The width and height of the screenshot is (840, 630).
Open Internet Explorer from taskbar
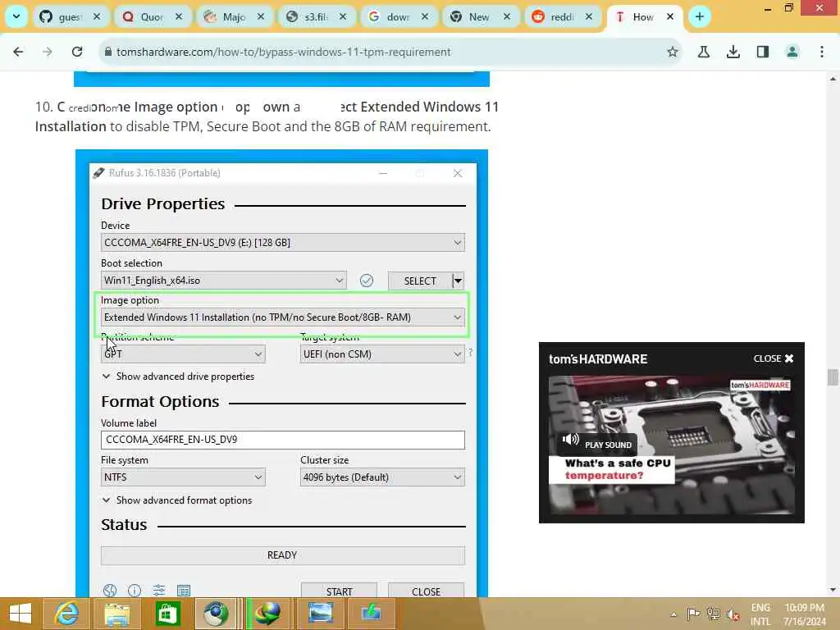(x=66, y=614)
